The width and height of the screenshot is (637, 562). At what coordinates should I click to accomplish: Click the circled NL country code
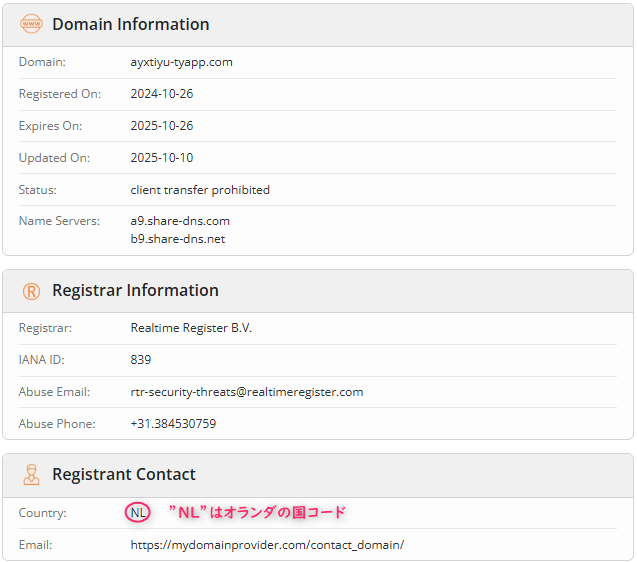point(138,513)
